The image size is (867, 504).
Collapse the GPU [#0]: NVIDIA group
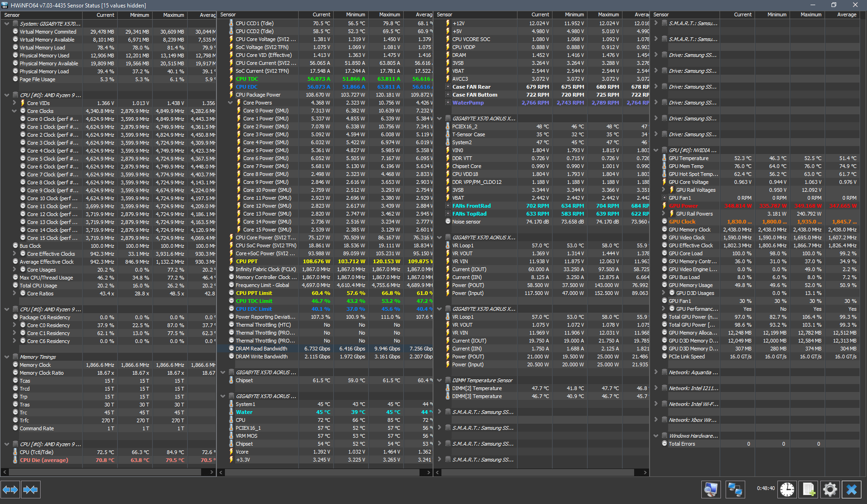pyautogui.click(x=656, y=150)
